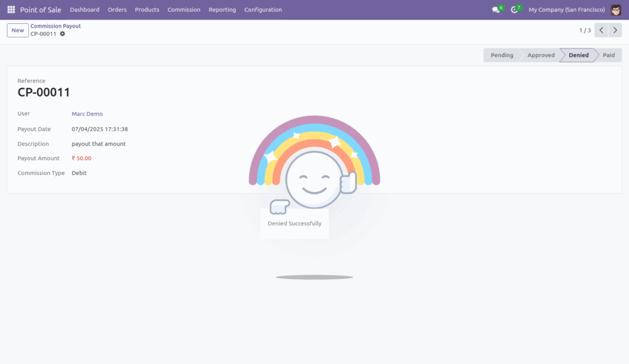Set the payout status to Pending
The image size is (629, 364).
502,55
